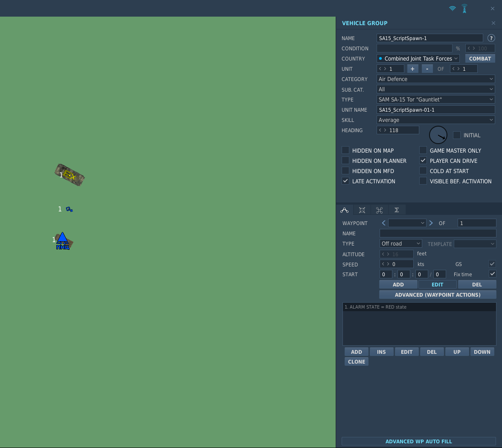Select the yellow SA-15 unit icon on map

click(70, 175)
